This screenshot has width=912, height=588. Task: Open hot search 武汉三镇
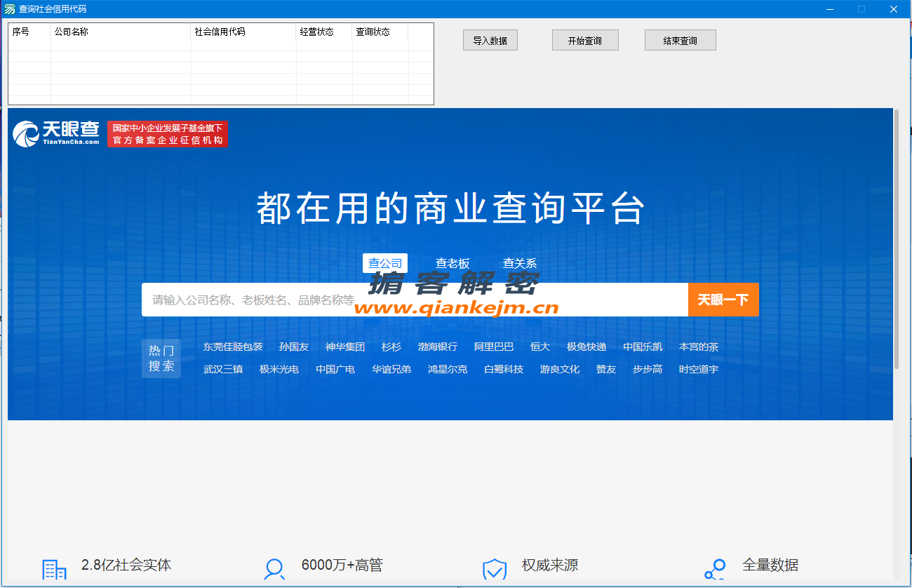click(223, 369)
